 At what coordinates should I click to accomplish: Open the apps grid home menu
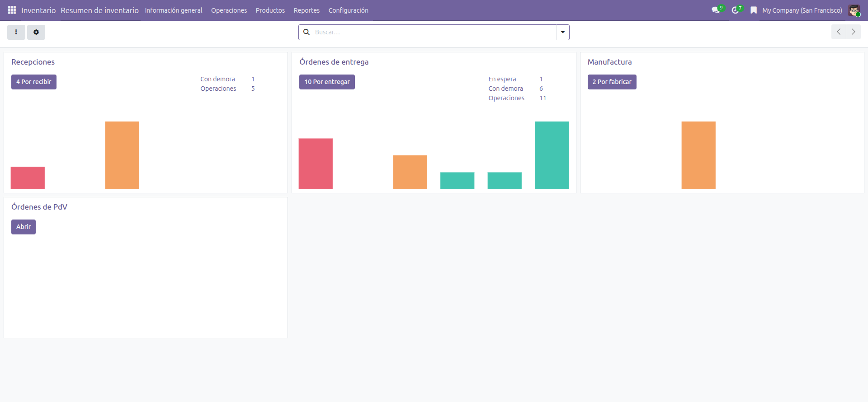[12, 10]
